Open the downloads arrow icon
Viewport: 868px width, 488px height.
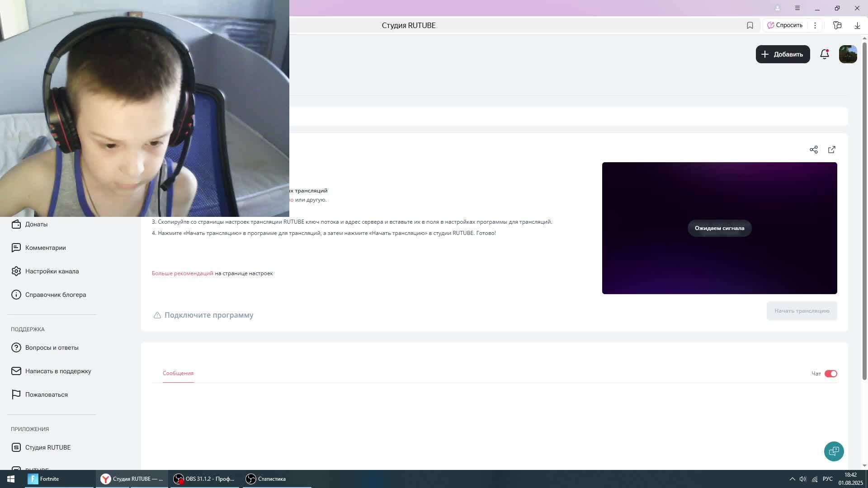tap(857, 25)
